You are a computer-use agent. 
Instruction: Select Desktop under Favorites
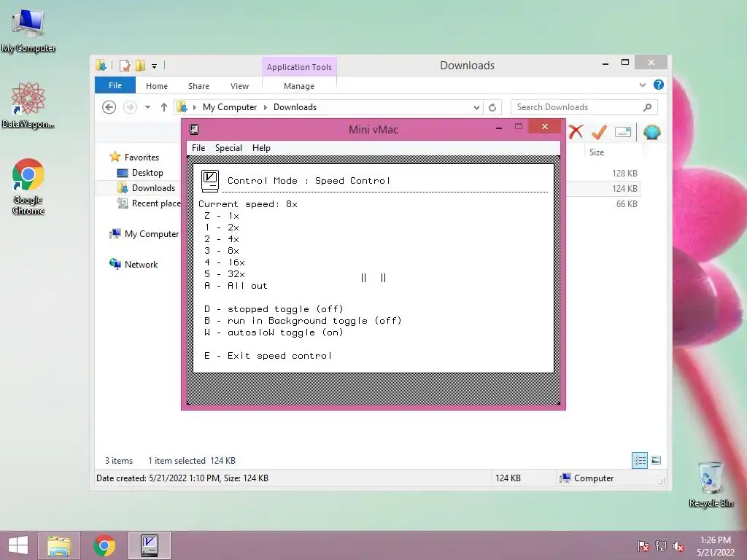[147, 173]
